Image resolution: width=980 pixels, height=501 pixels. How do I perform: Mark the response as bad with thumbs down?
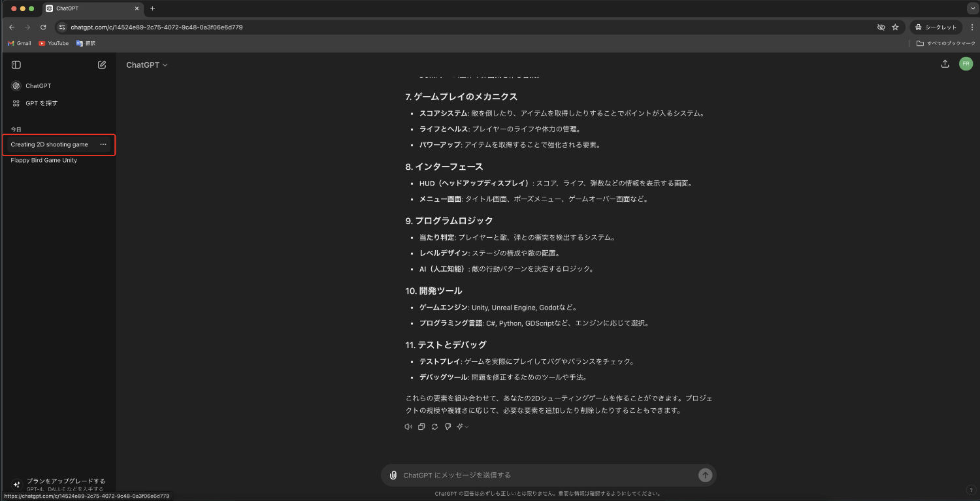pos(448,427)
